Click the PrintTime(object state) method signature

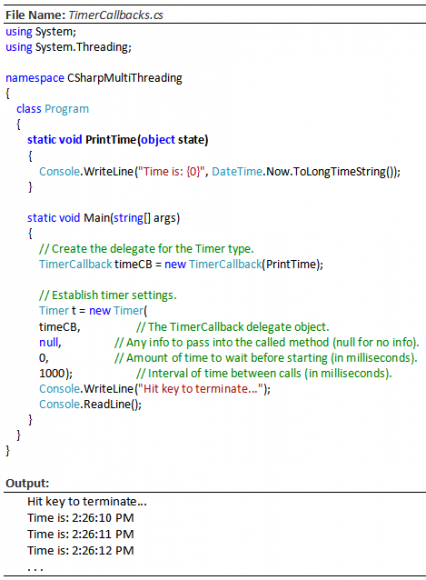[x=118, y=140]
